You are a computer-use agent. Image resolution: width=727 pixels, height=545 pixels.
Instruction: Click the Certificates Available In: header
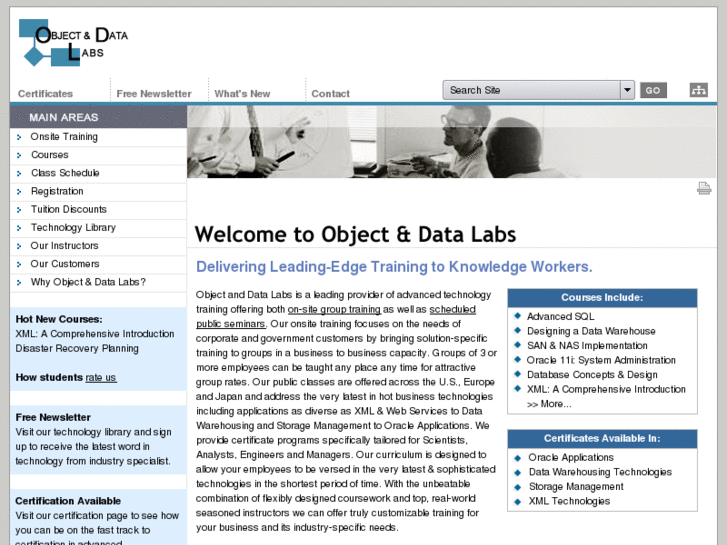pos(602,439)
